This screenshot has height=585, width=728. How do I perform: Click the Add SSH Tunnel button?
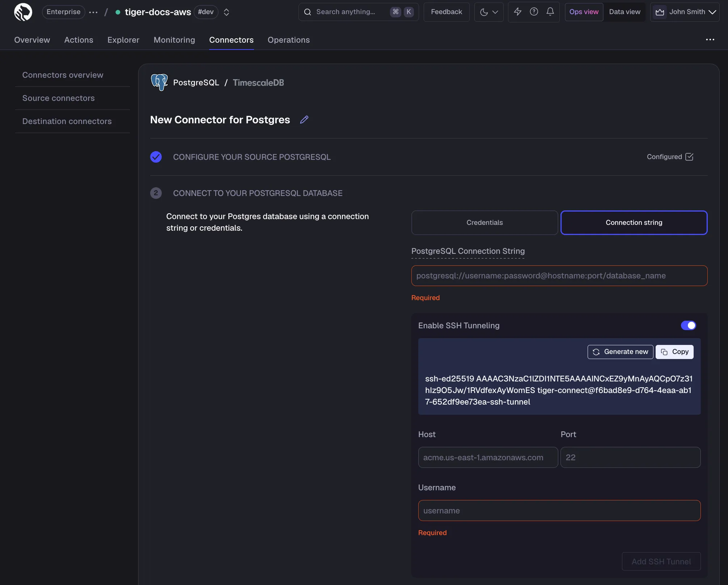click(x=661, y=561)
